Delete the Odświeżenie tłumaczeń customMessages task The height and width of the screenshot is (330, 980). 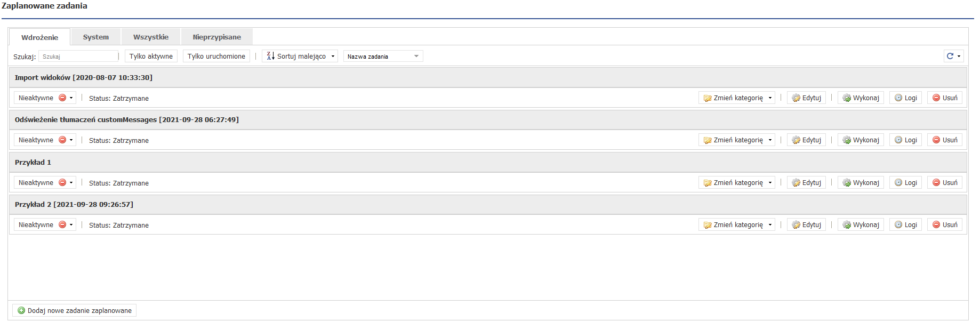point(944,140)
